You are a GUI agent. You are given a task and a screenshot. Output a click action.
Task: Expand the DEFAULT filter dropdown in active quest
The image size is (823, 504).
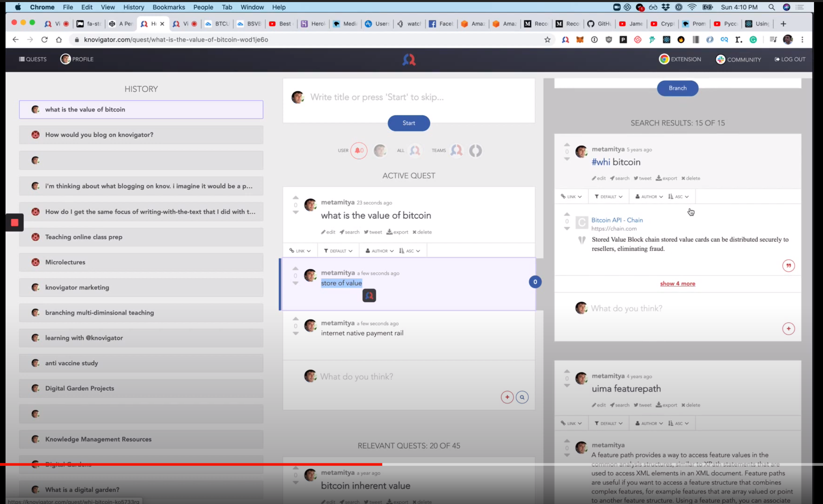click(x=338, y=251)
